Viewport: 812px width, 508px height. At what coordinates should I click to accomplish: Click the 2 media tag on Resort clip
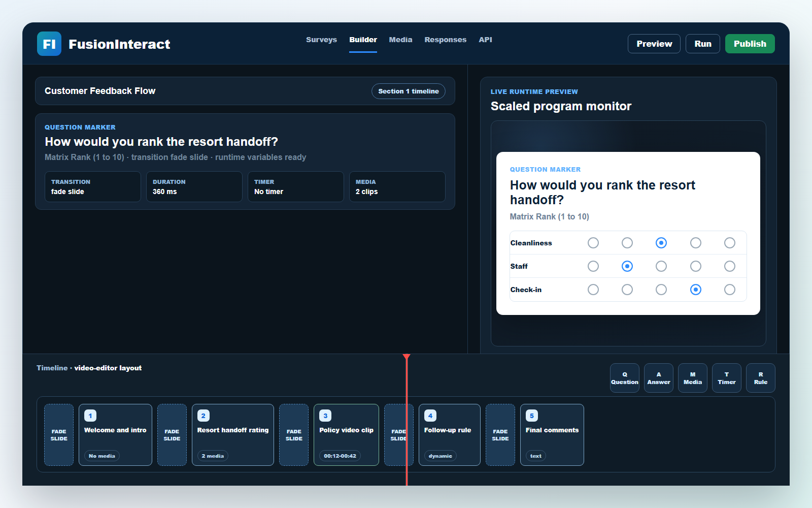coord(213,456)
